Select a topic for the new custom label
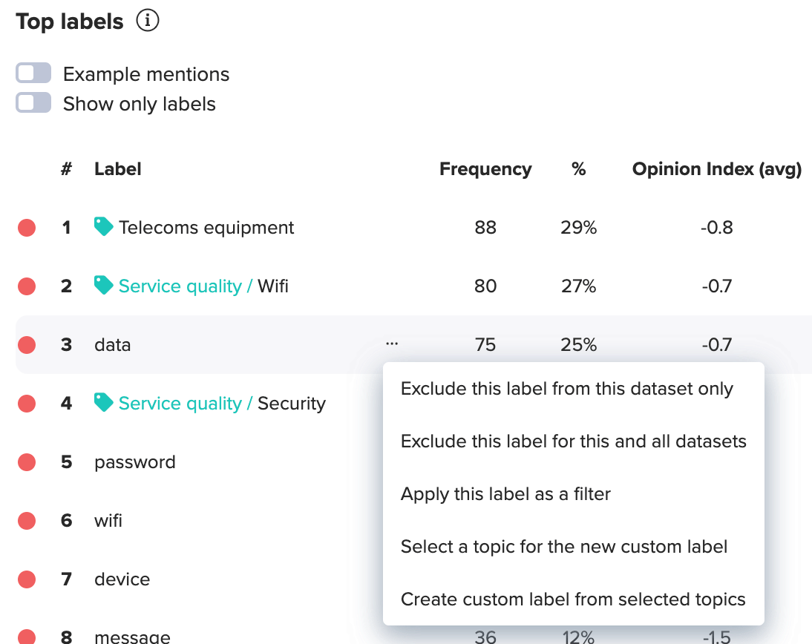Screen dimensions: 812x644 point(563,547)
